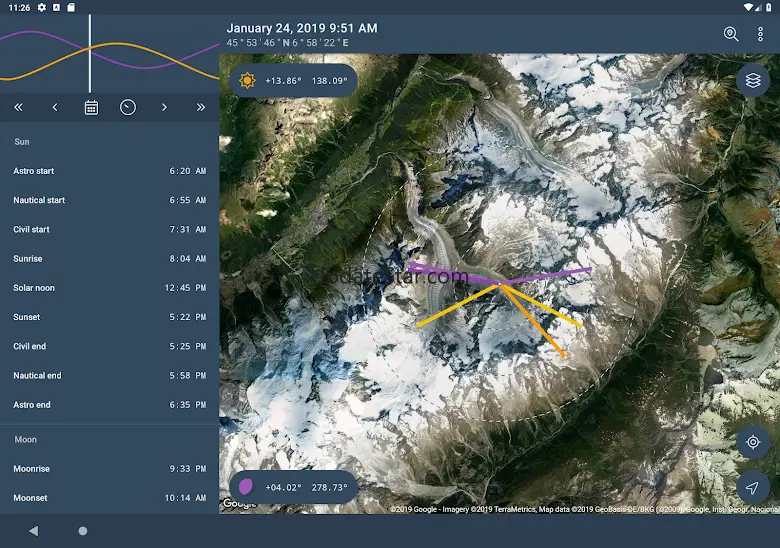Jump forward with double-right arrows

pyautogui.click(x=200, y=107)
